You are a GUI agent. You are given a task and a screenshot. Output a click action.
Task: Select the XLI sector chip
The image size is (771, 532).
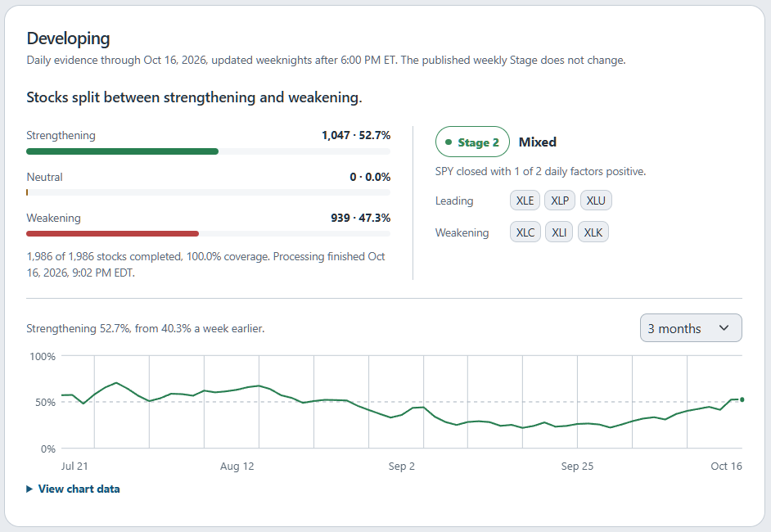(x=559, y=232)
